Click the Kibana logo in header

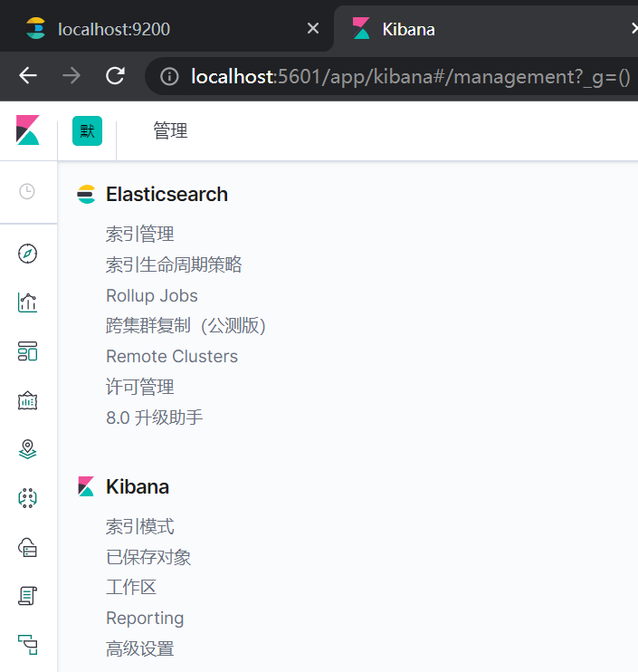(x=28, y=130)
